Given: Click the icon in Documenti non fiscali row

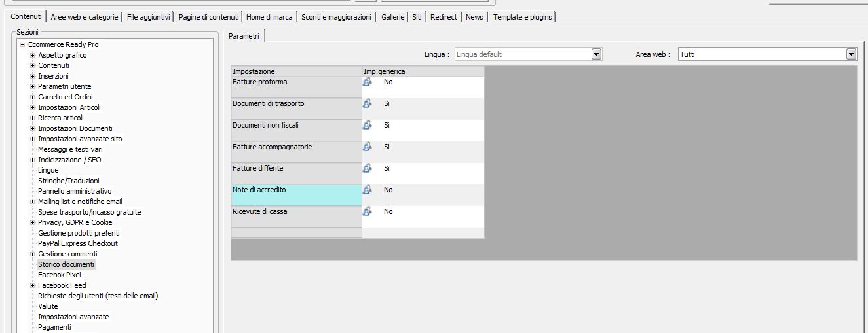Looking at the screenshot, I should (x=368, y=125).
